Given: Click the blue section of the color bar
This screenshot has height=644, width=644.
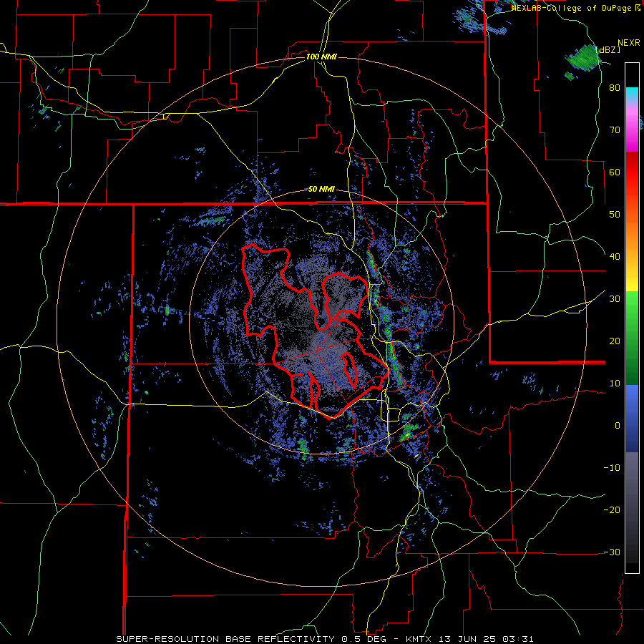Looking at the screenshot, I should (632, 419).
